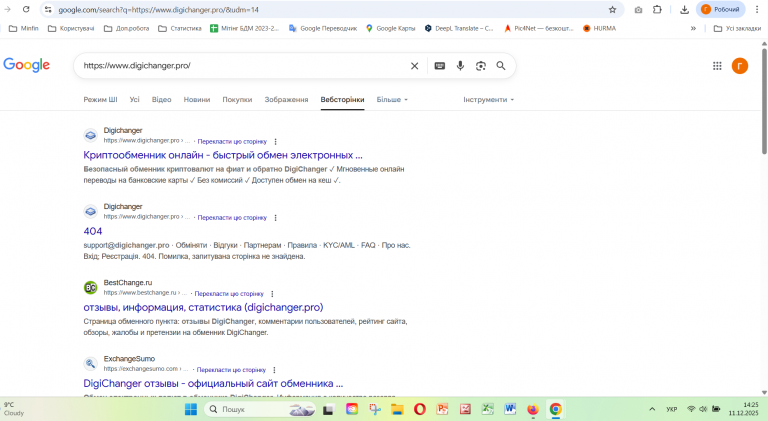Expand the Більше dropdown

(392, 99)
